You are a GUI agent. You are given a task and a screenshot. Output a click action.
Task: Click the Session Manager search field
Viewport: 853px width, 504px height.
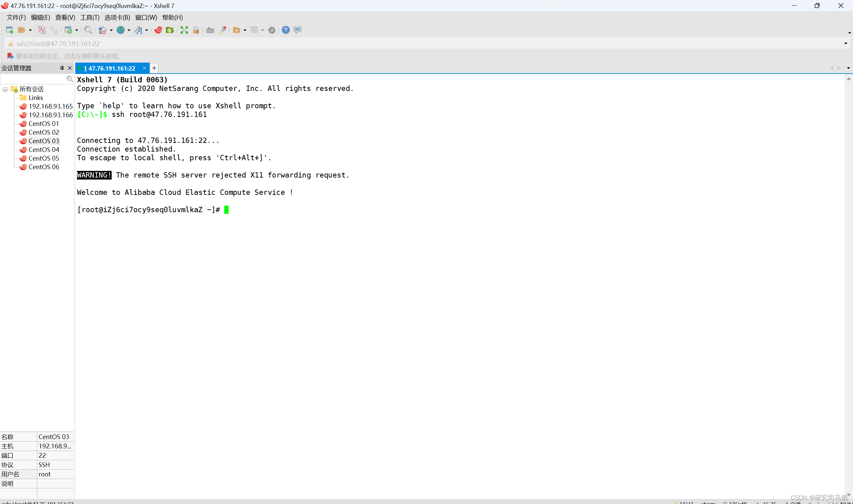[x=33, y=79]
